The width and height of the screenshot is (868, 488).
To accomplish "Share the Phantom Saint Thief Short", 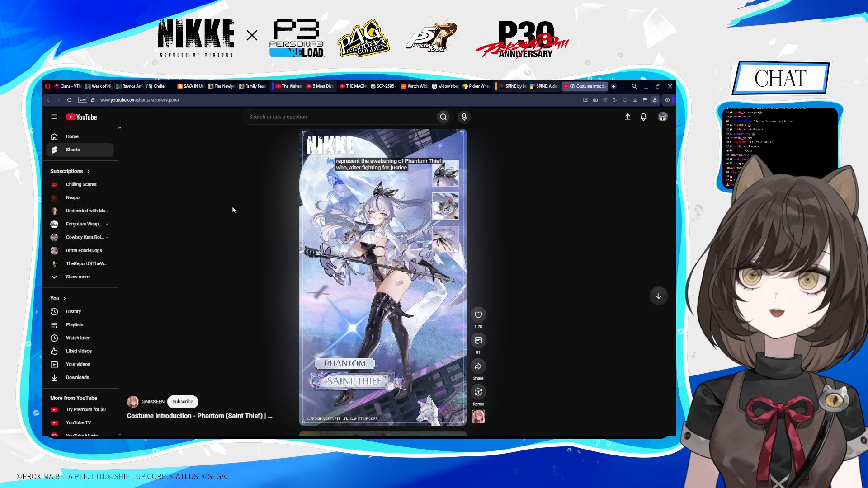I will pyautogui.click(x=478, y=366).
